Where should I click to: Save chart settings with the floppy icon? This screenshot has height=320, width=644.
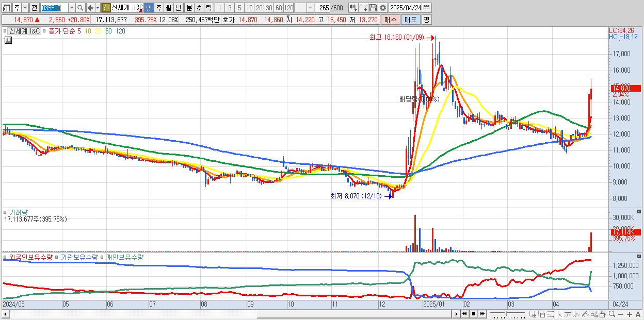(x=373, y=8)
